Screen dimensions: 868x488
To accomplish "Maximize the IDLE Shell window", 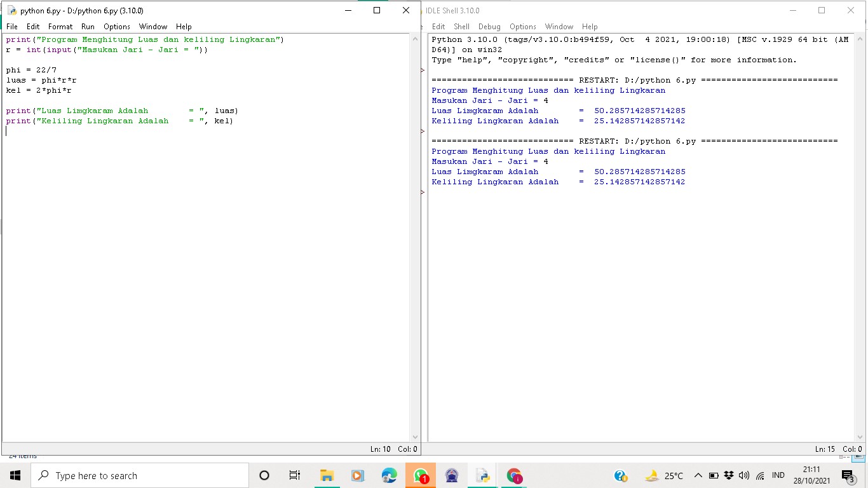I will pos(822,10).
